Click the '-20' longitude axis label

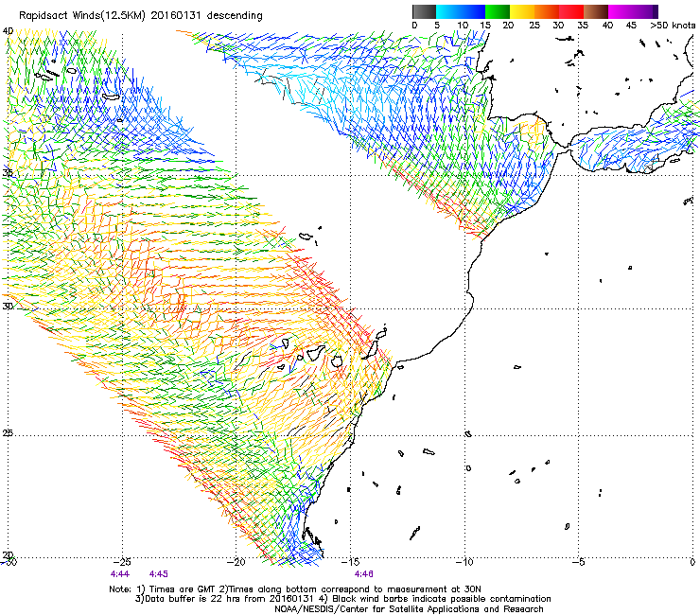236,562
